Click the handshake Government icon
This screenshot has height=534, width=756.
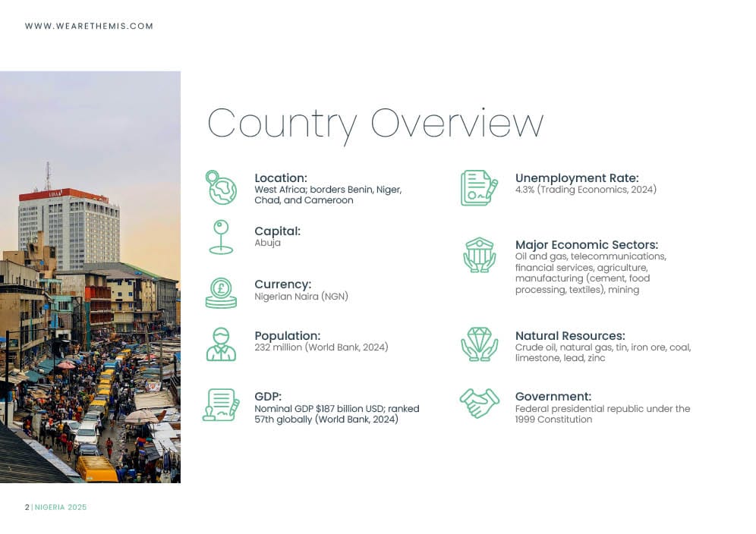tap(479, 404)
